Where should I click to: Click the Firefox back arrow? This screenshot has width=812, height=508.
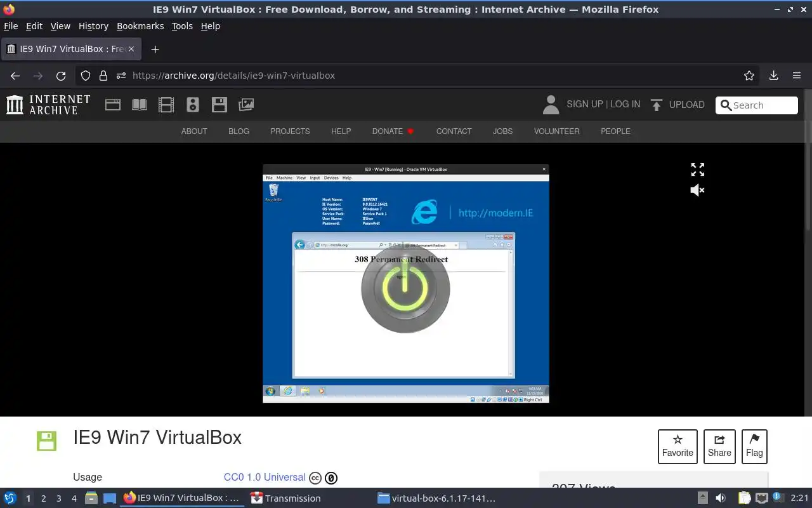tap(15, 76)
